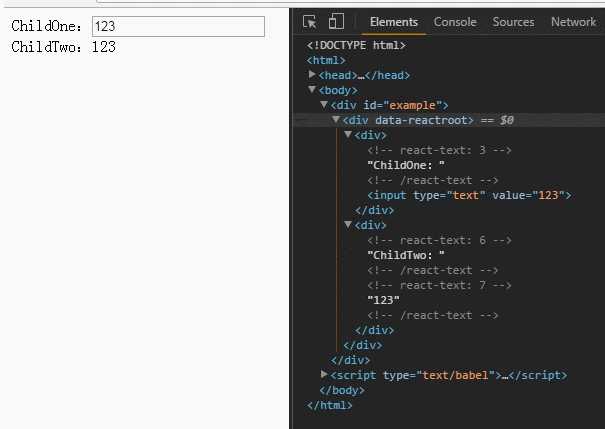Open the Network tab
605x429 pixels.
(573, 22)
